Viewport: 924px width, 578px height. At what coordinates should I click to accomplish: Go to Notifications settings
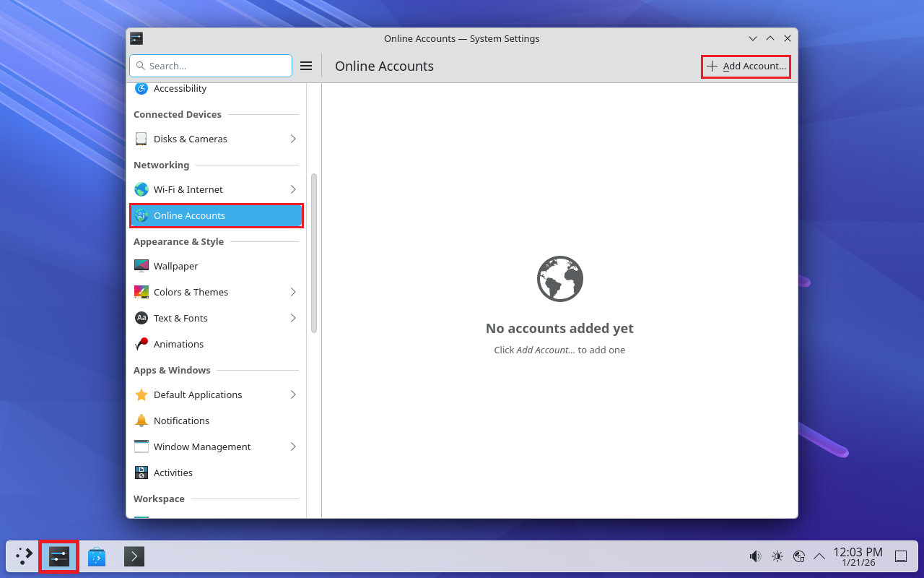click(x=181, y=420)
